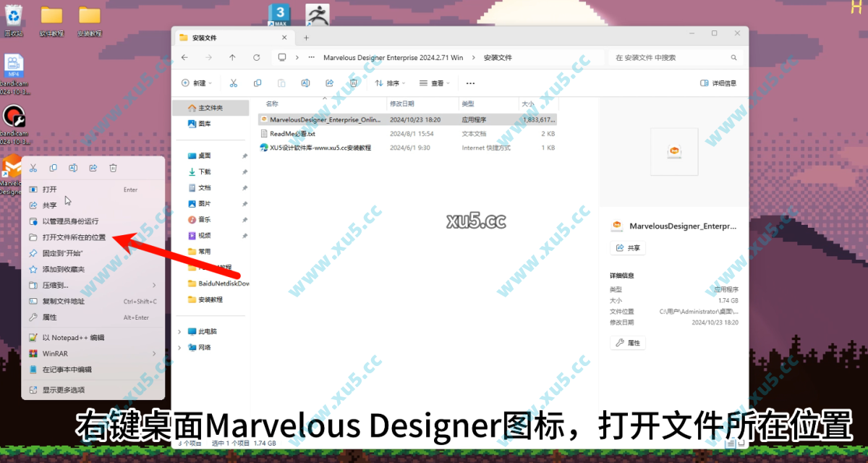Image resolution: width=868 pixels, height=463 pixels.
Task: Open the 新建 new item dropdown
Action: click(197, 82)
